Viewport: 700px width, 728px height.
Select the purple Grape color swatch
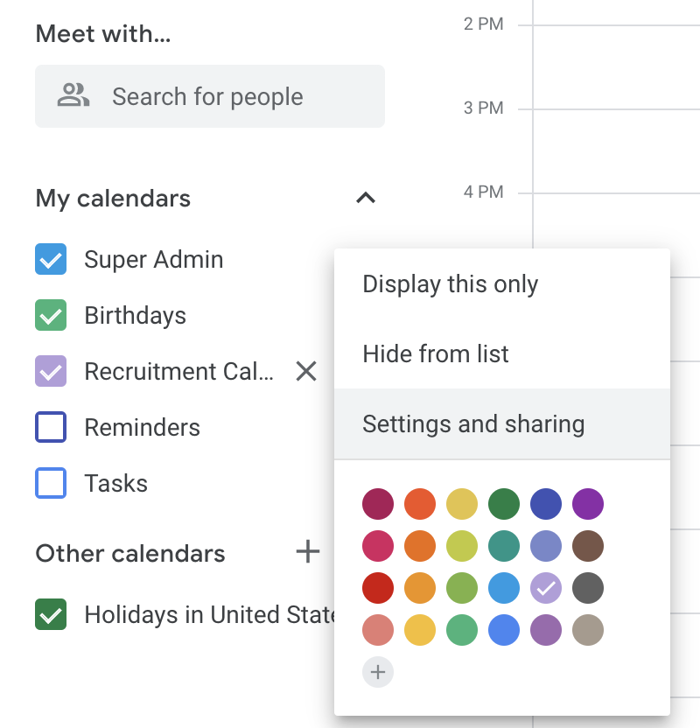[588, 504]
